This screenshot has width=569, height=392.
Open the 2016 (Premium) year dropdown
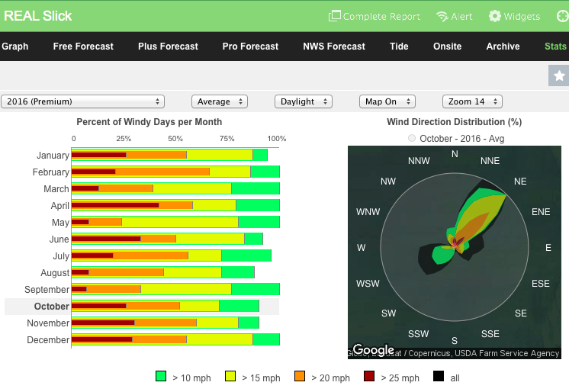(x=82, y=101)
